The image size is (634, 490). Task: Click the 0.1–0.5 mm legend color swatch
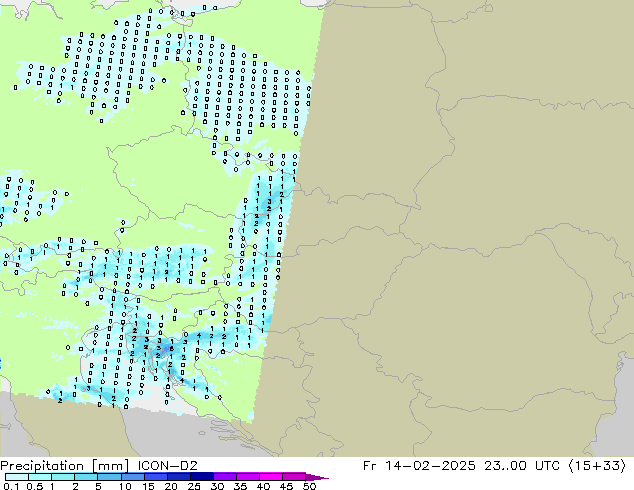pyautogui.click(x=17, y=477)
